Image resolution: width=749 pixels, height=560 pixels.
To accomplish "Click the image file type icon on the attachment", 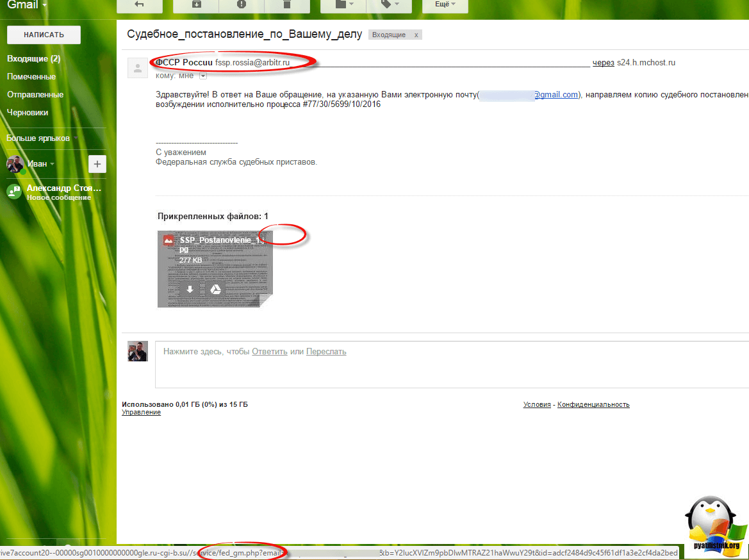I will click(168, 240).
